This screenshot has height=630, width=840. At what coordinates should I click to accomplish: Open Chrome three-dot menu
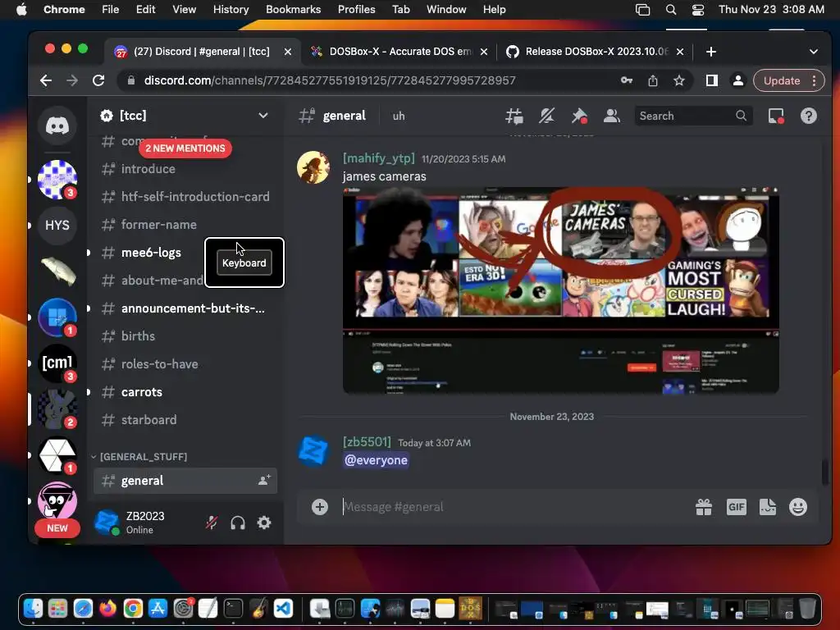pyautogui.click(x=815, y=80)
